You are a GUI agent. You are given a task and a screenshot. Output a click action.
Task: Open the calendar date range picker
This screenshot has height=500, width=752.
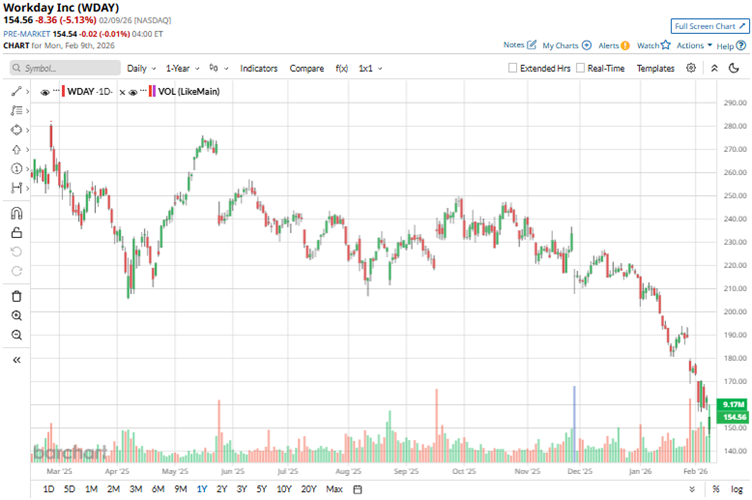357,489
